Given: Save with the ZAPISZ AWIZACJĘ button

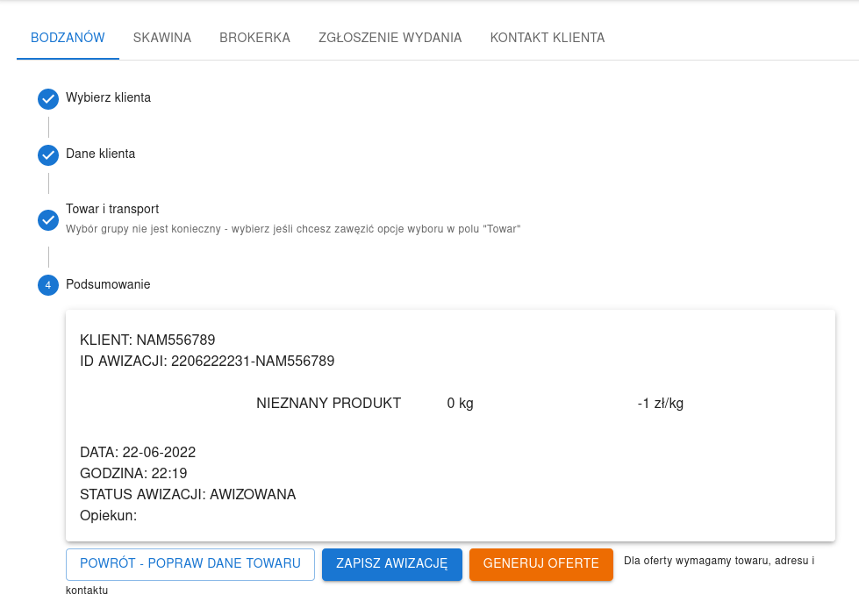Looking at the screenshot, I should point(391,564).
